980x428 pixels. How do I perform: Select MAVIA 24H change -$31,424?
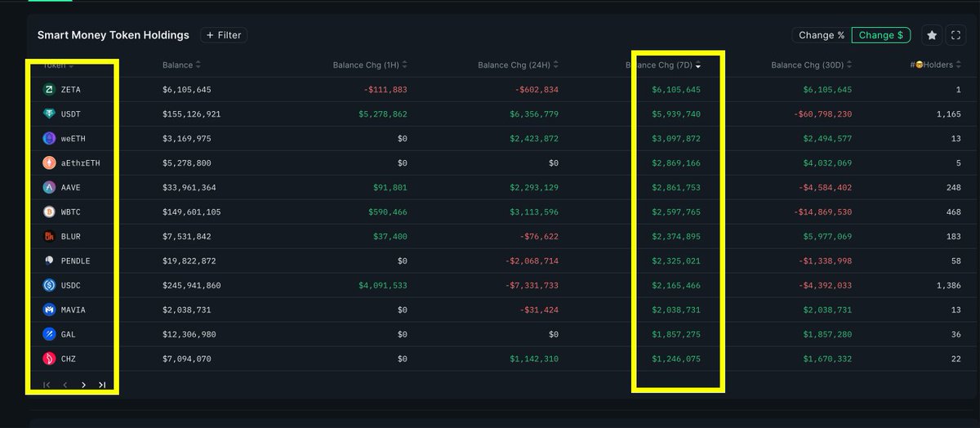click(x=539, y=310)
